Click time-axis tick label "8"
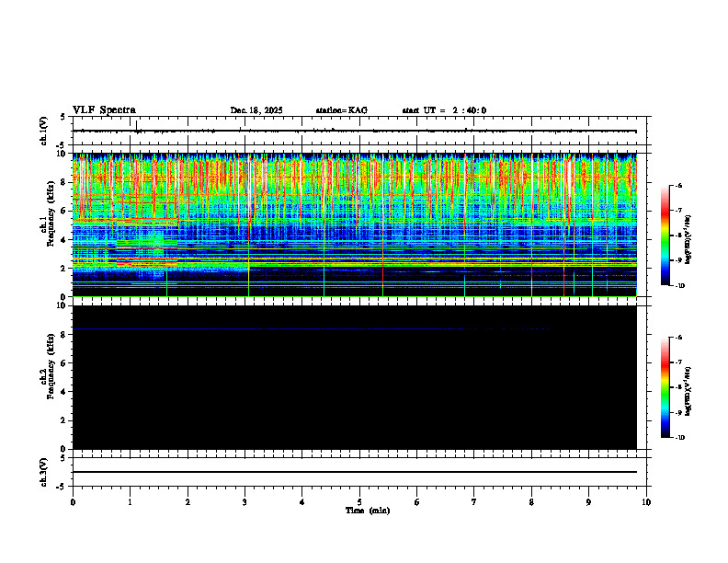Image resolution: width=728 pixels, height=563 pixels. pos(531,502)
